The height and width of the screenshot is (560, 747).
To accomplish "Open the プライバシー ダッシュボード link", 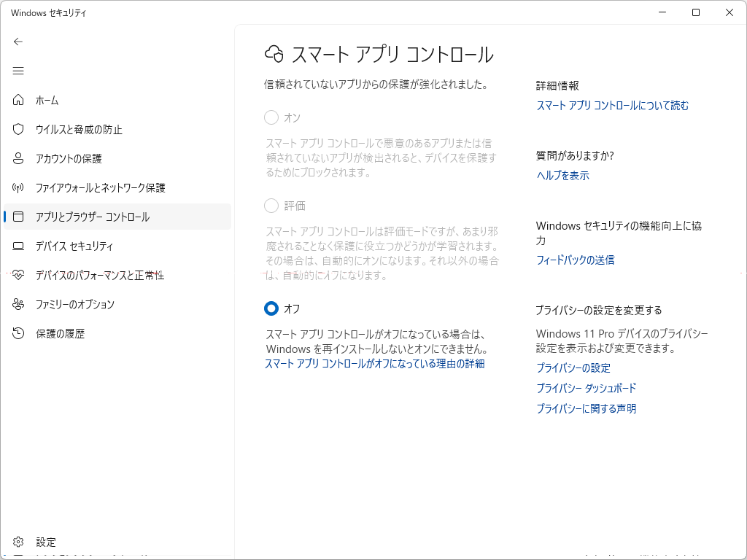I will click(587, 389).
